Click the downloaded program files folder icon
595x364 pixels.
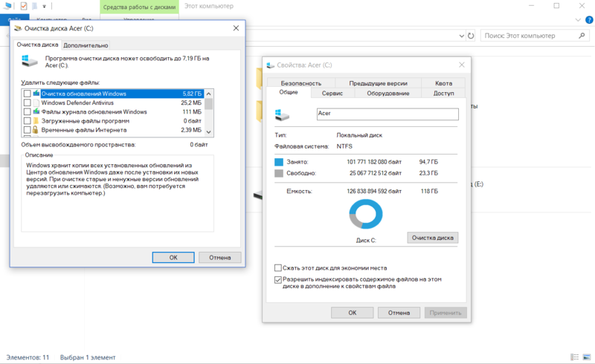[36, 121]
